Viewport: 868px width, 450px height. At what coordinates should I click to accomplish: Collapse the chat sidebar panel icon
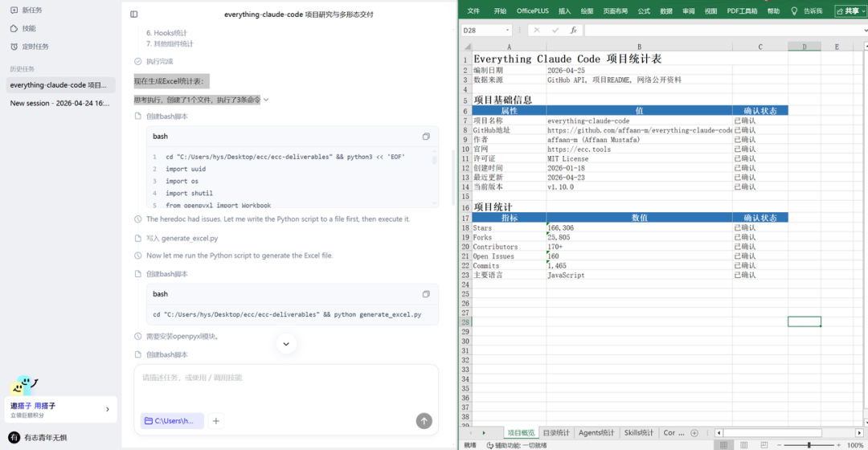point(134,14)
